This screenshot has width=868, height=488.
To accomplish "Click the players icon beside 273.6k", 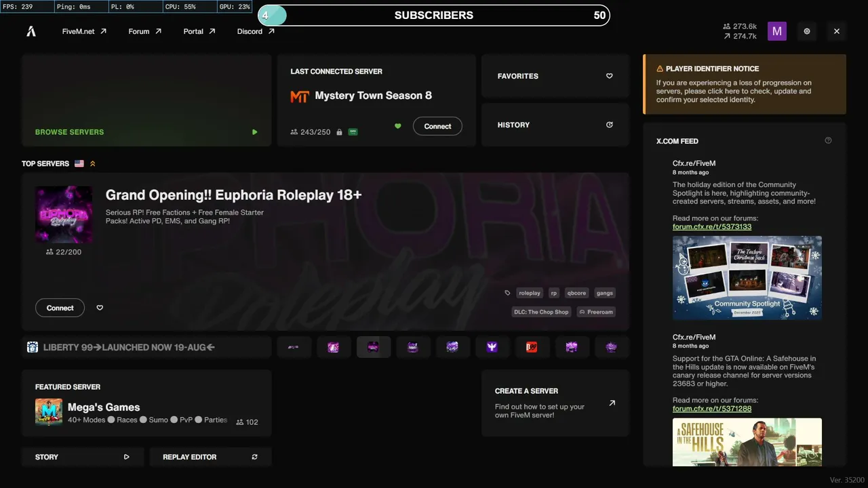I will 727,26.
